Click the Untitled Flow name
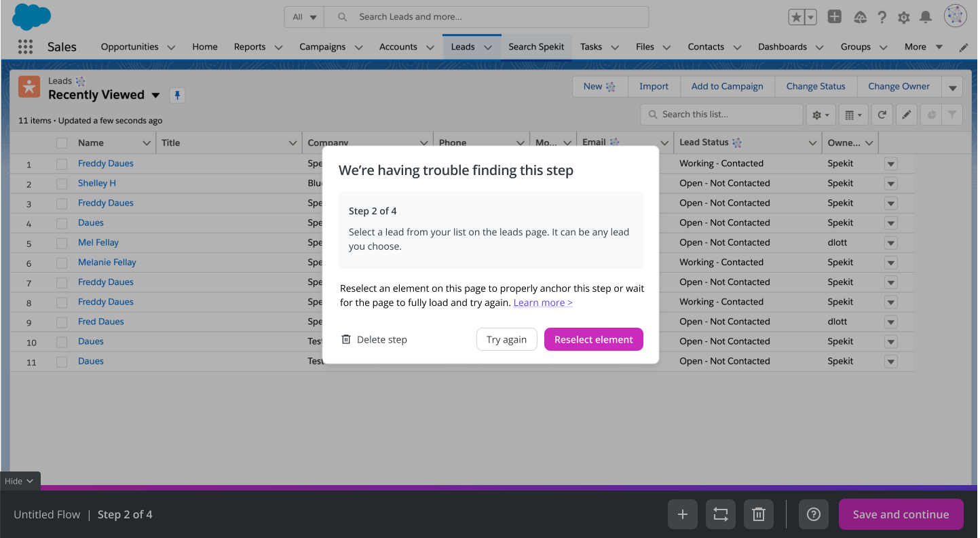 (47, 515)
